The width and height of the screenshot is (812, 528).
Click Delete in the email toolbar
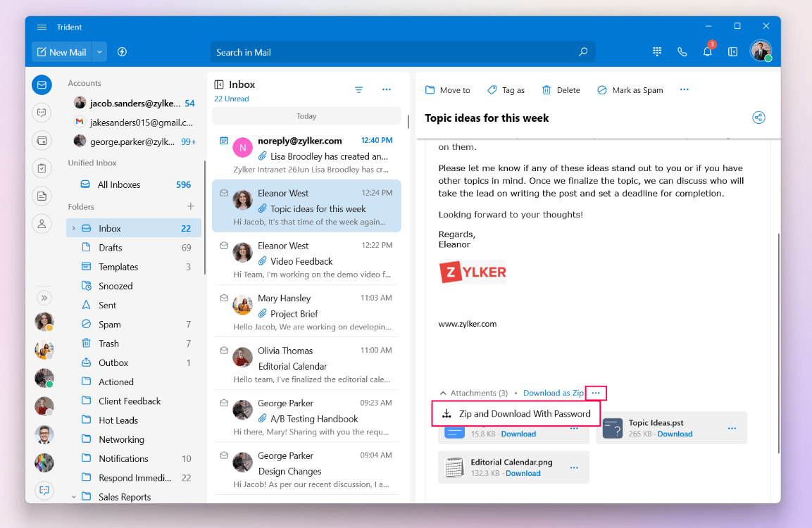561,90
